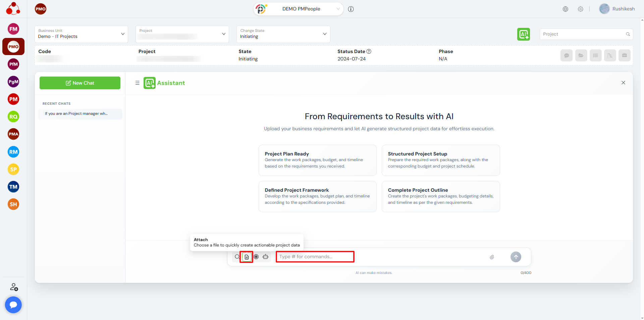The width and height of the screenshot is (644, 320).
Task: Click the robot icon in chat input
Action: (266, 257)
